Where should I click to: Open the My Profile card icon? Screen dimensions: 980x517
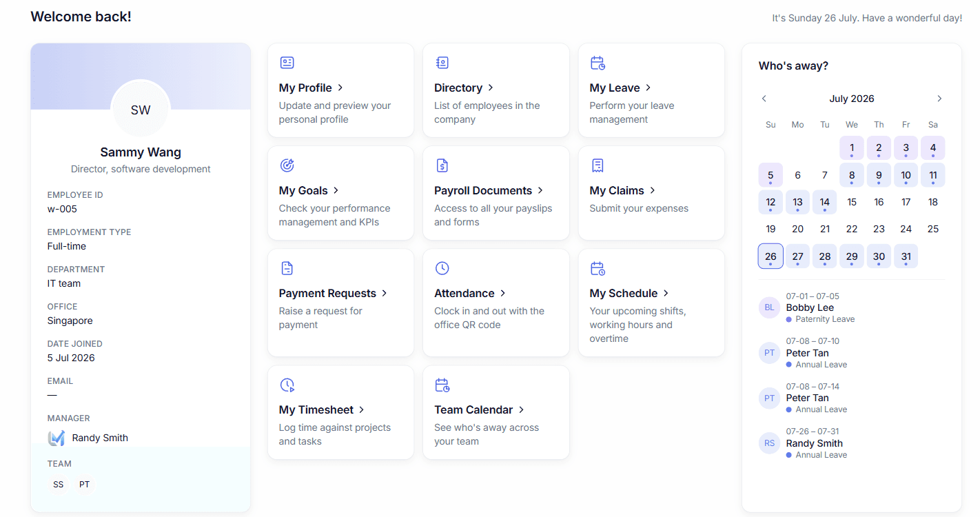point(287,63)
